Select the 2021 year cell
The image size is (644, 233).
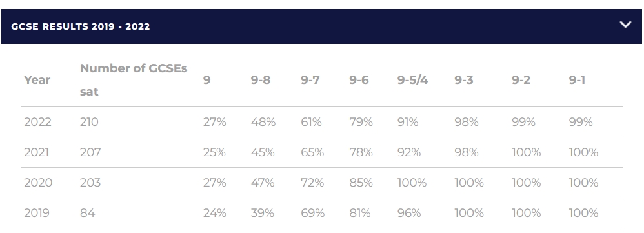pos(37,152)
